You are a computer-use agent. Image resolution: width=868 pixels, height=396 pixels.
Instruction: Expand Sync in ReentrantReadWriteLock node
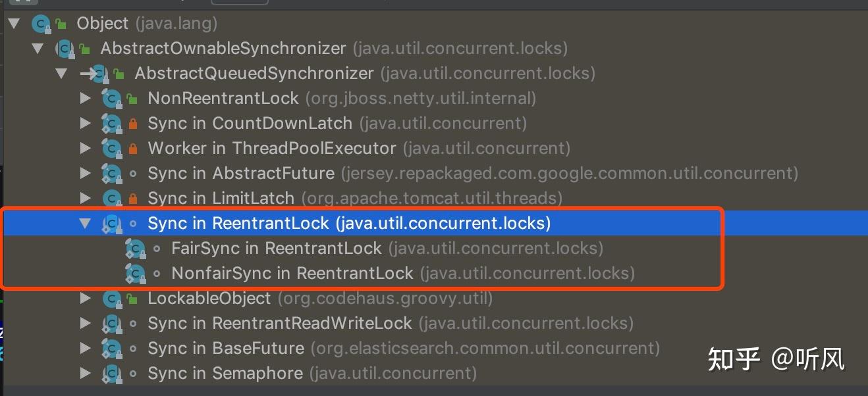[85, 324]
